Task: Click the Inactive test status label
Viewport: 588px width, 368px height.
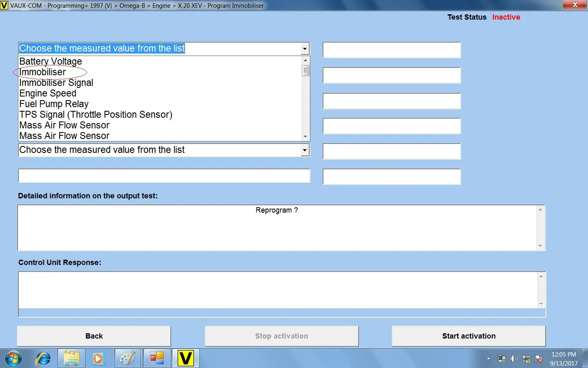Action: click(506, 17)
